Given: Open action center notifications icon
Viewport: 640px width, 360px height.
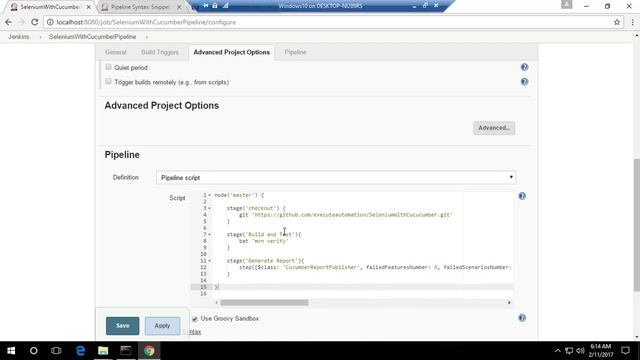Looking at the screenshot, I should (x=625, y=351).
